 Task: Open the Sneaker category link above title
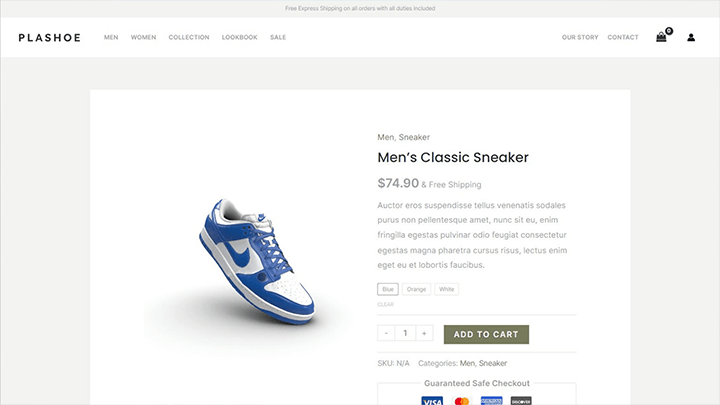click(x=414, y=137)
